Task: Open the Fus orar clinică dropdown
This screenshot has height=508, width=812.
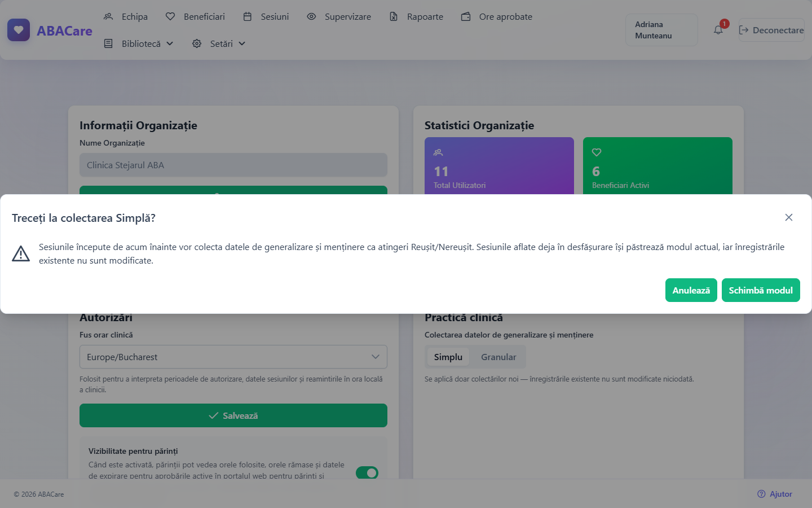Action: (x=233, y=357)
